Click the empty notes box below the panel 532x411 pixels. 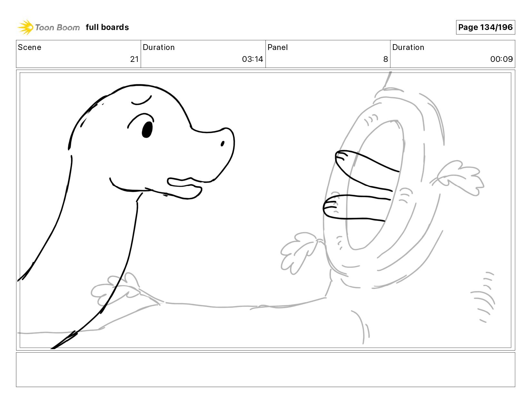point(266,370)
